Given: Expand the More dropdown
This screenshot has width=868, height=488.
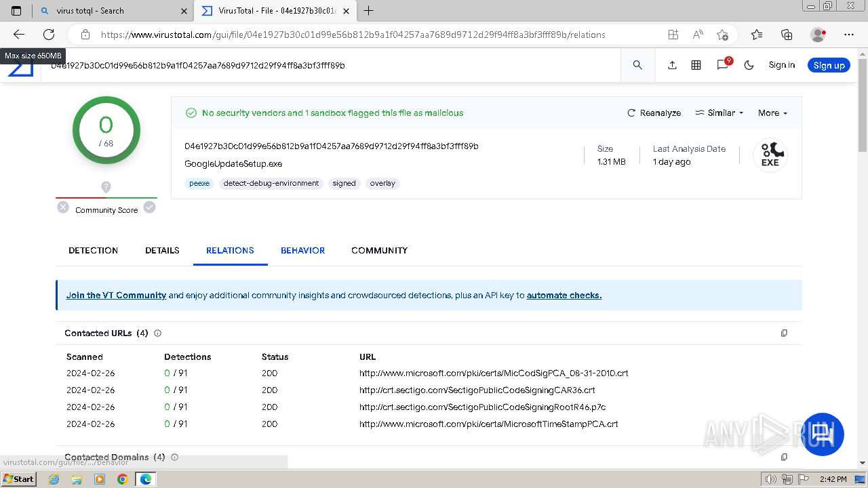Looking at the screenshot, I should [772, 113].
